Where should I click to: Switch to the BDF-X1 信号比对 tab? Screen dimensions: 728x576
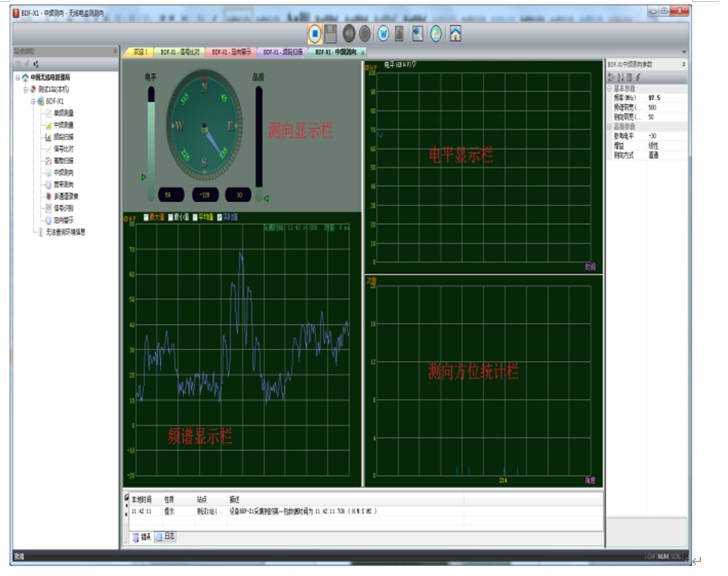(179, 52)
